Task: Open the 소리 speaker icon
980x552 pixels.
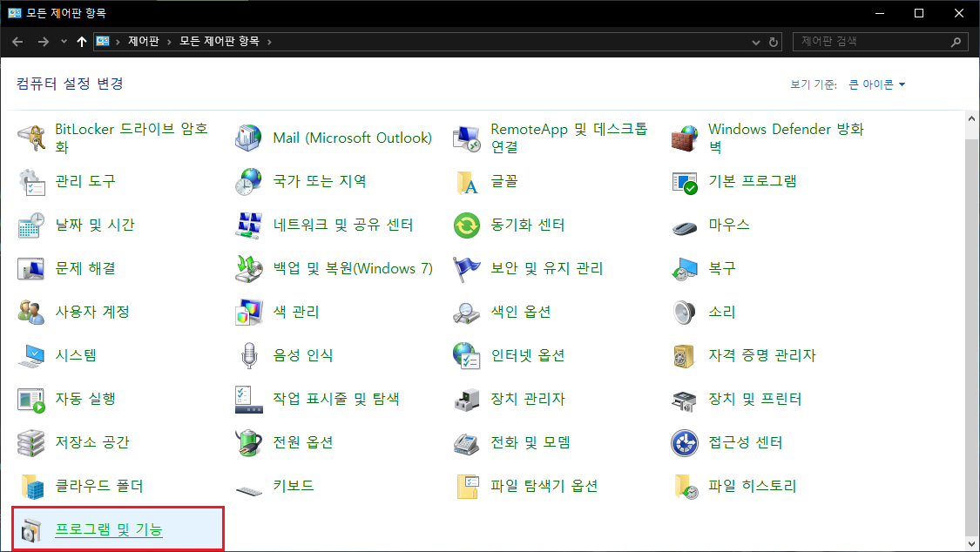Action: (685, 312)
